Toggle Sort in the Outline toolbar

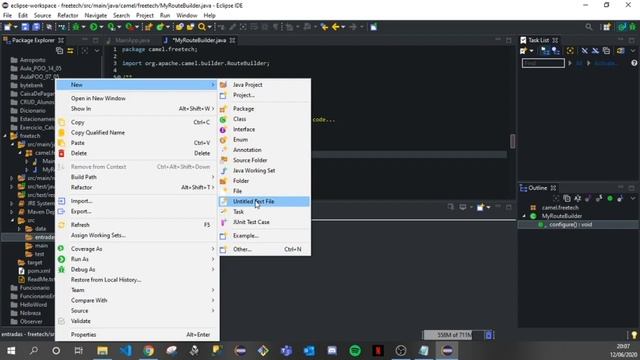(578, 198)
